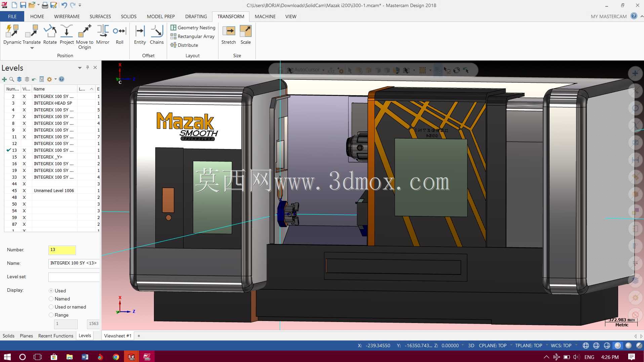
Task: Open the Solids manager tab
Action: tap(8, 336)
